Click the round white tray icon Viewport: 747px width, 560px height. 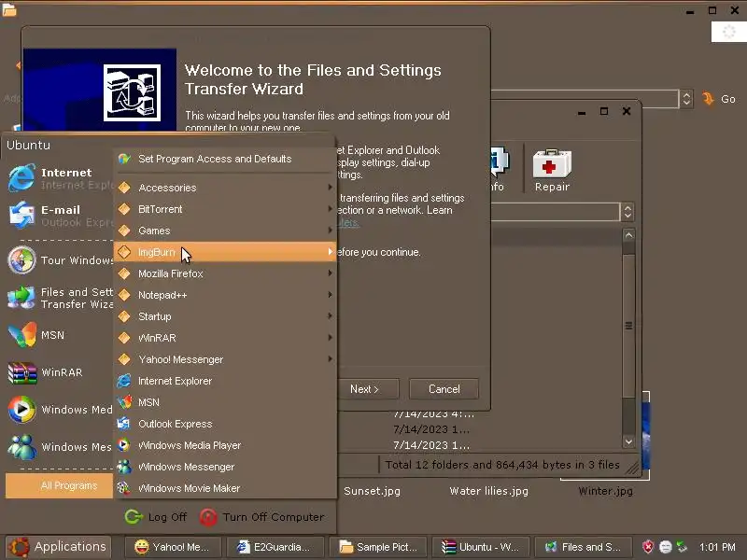point(666,547)
